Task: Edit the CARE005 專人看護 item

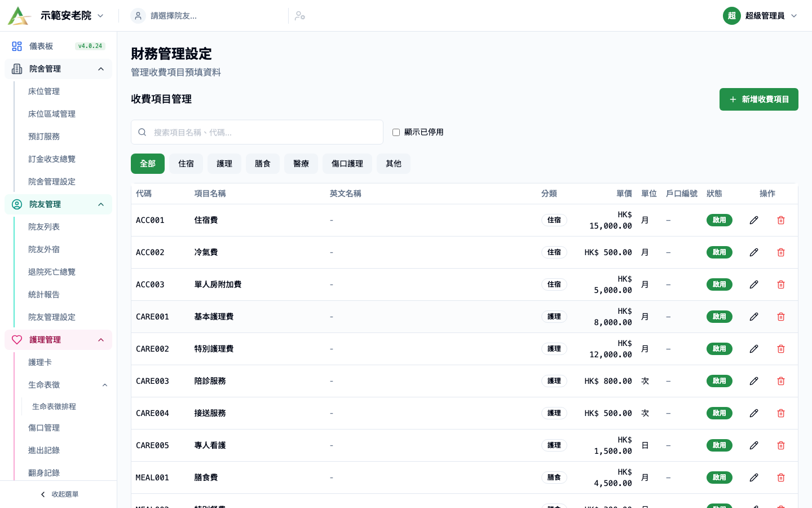Action: click(x=754, y=445)
